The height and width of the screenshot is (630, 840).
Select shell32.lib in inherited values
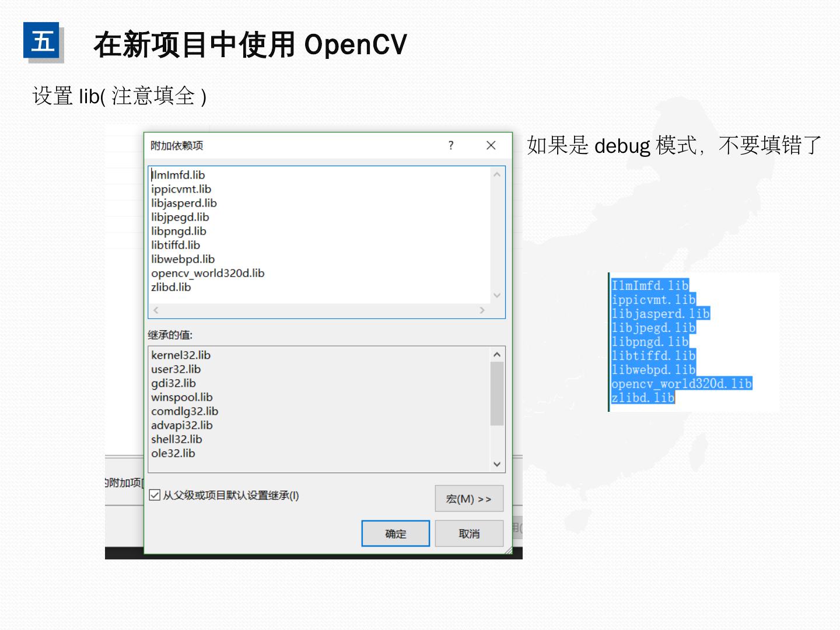click(176, 439)
